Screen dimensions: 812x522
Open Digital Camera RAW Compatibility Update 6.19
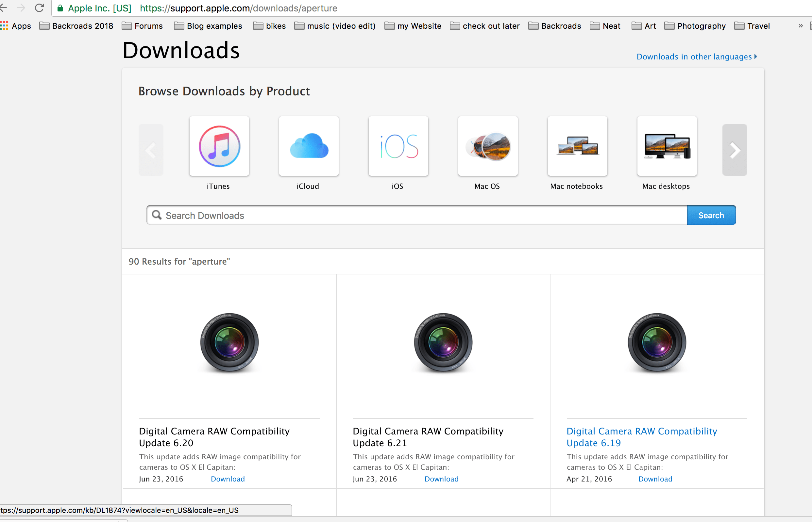click(x=641, y=437)
